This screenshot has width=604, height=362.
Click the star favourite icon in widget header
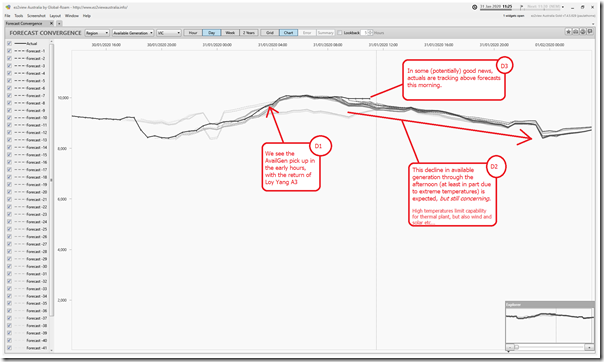coord(568,32)
